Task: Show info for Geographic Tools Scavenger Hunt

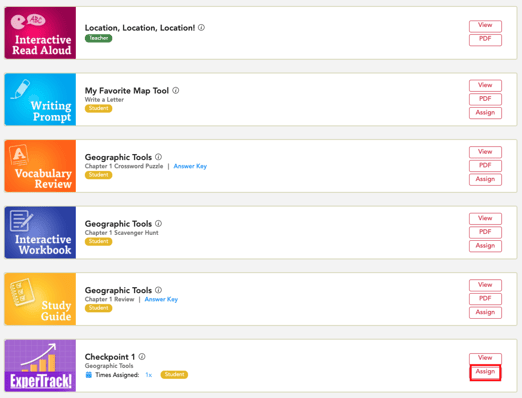Action: pyautogui.click(x=159, y=223)
